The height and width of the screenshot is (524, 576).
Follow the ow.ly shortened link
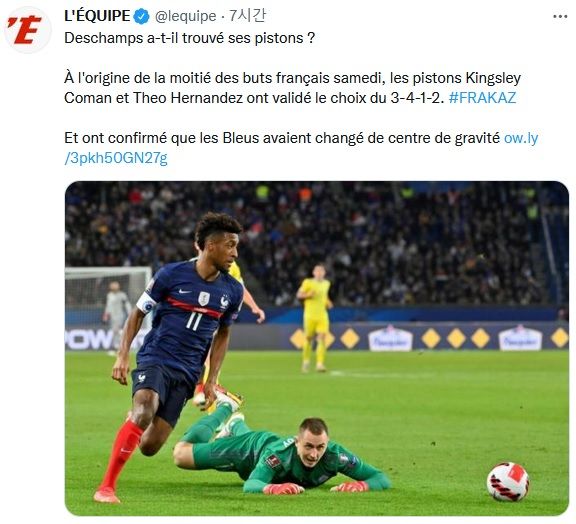tap(521, 138)
